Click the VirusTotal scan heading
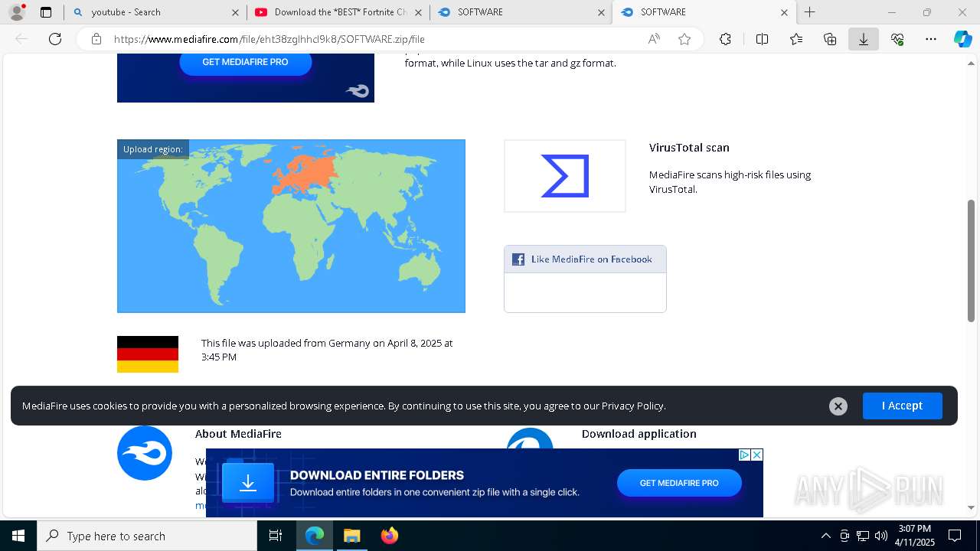The height and width of the screenshot is (551, 980). (x=689, y=148)
